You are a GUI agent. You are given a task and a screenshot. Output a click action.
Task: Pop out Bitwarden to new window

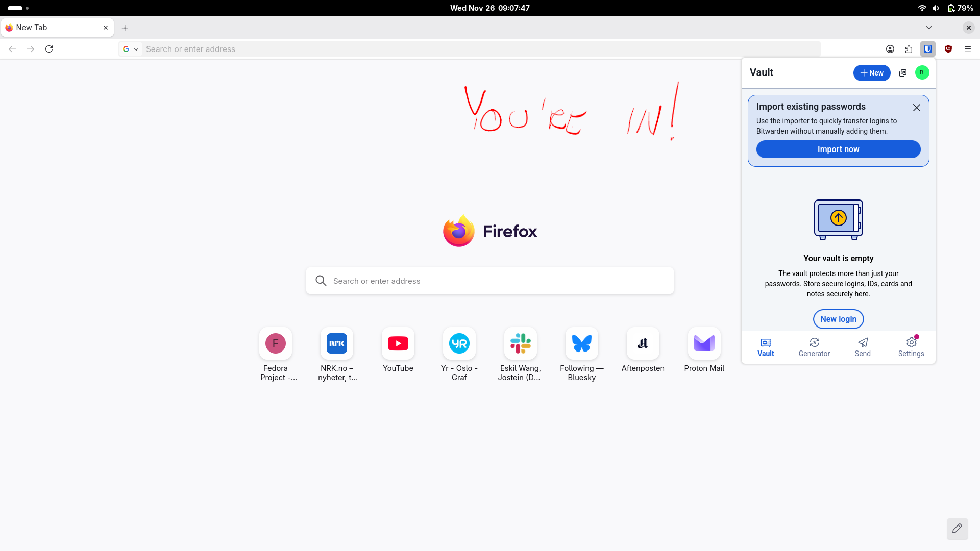903,73
